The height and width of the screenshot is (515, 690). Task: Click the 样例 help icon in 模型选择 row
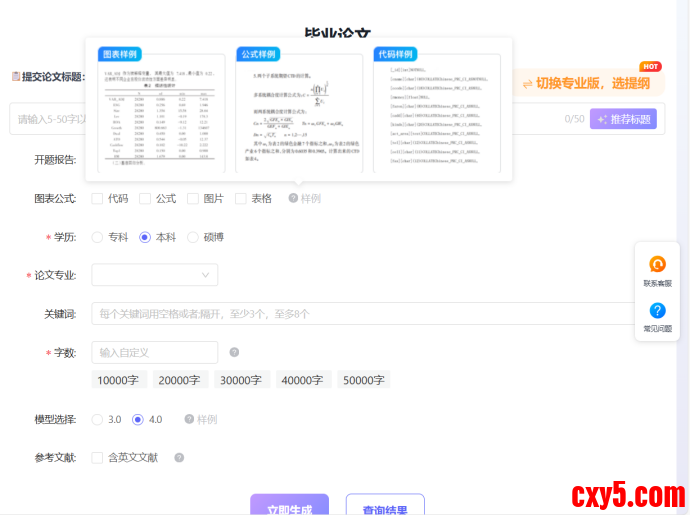[x=189, y=419]
